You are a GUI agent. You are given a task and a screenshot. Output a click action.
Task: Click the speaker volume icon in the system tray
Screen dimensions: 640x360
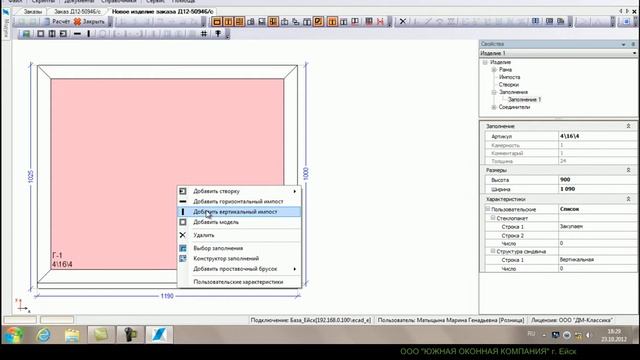pyautogui.click(x=588, y=335)
